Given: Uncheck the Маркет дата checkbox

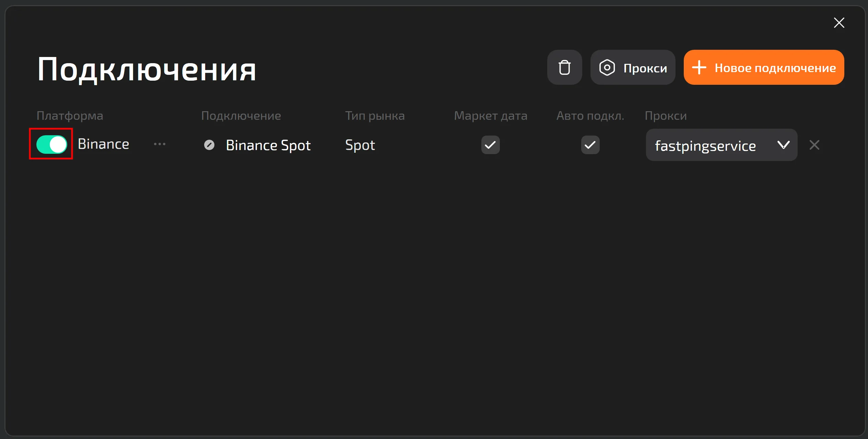Looking at the screenshot, I should coord(490,145).
